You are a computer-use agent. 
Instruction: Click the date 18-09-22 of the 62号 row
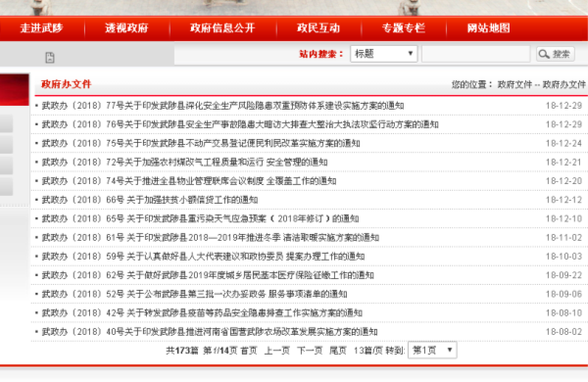point(563,275)
